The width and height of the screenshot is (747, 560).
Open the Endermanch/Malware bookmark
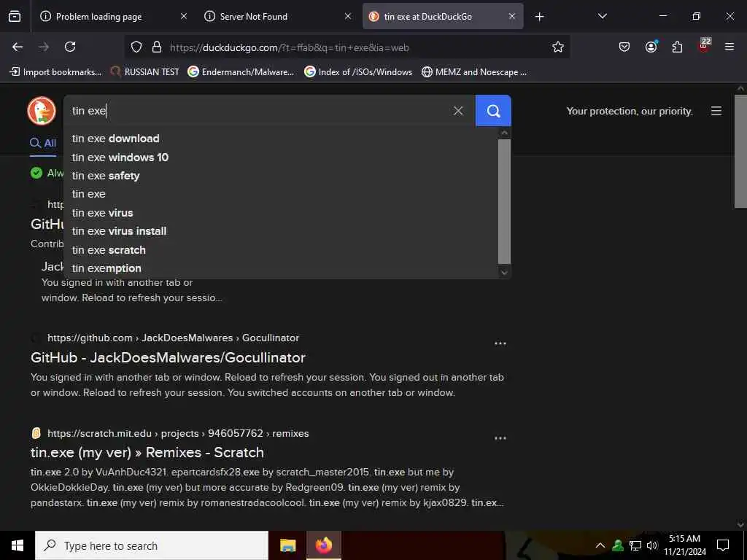click(x=241, y=72)
